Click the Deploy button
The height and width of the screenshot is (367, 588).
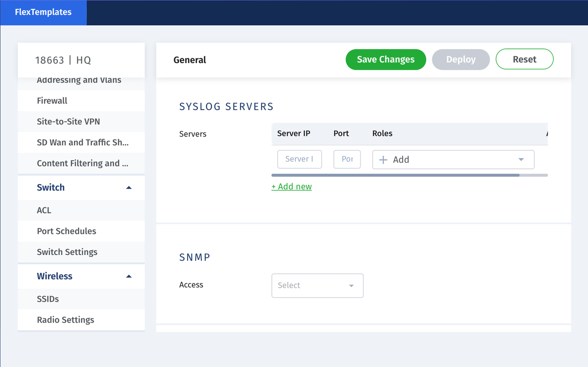click(461, 59)
